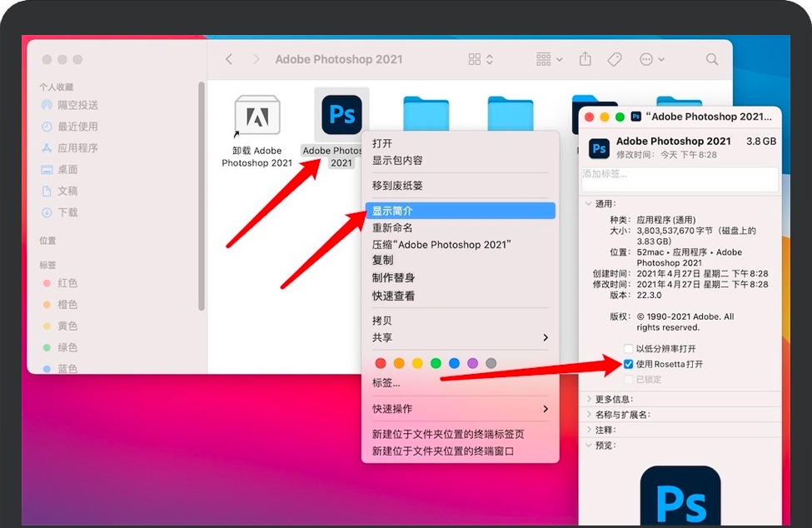Screen dimensions: 812x528
Task: Go back with Finder's back arrow
Action: click(229, 59)
